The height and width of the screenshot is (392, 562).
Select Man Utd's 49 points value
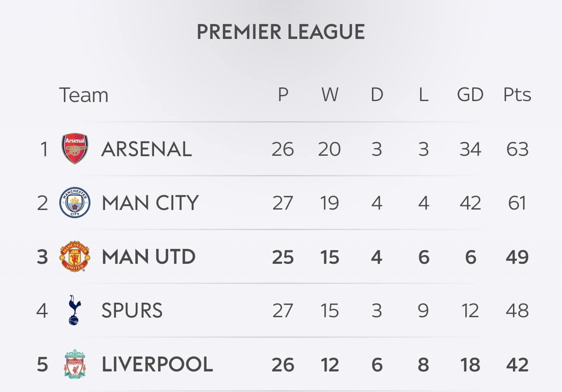[517, 257]
